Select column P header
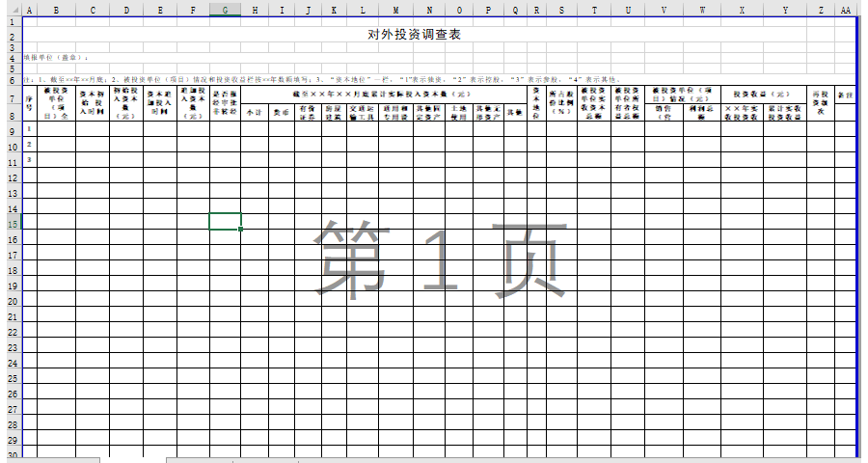Screen dimensions: 868x463 [x=489, y=10]
